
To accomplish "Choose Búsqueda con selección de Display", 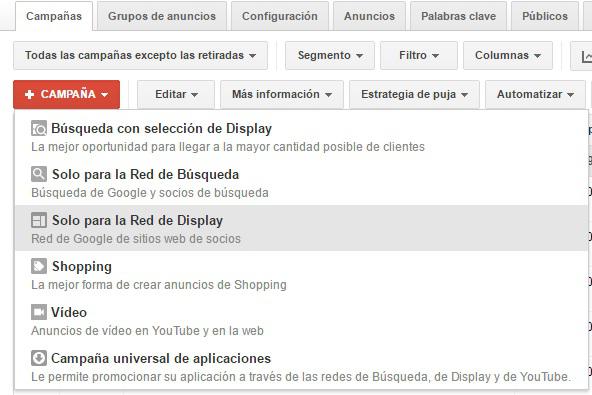I will click(x=301, y=136).
